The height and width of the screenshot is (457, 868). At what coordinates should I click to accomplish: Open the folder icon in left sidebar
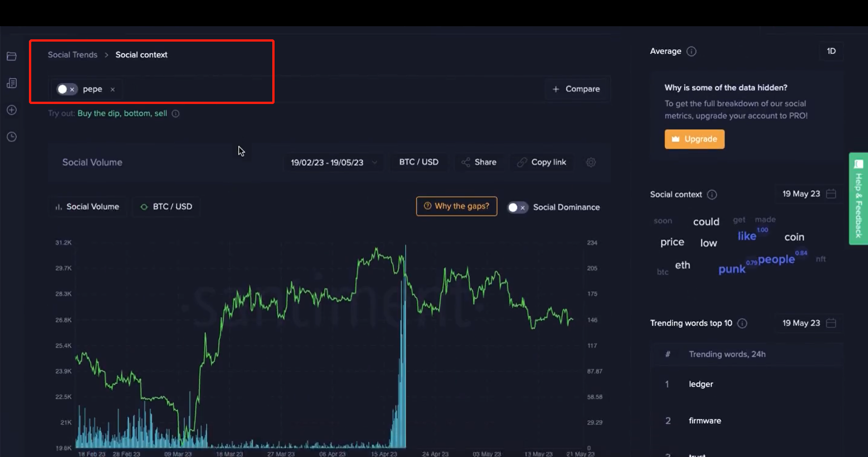(x=12, y=57)
